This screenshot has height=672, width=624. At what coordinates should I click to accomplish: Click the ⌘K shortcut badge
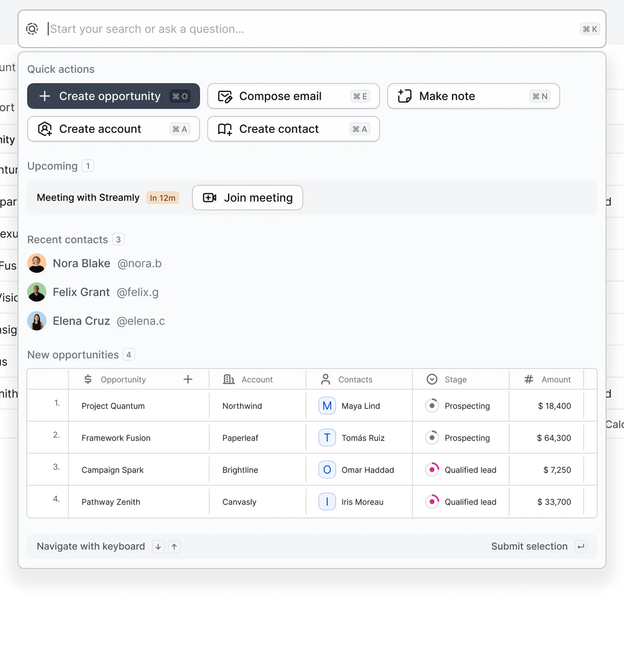point(590,29)
